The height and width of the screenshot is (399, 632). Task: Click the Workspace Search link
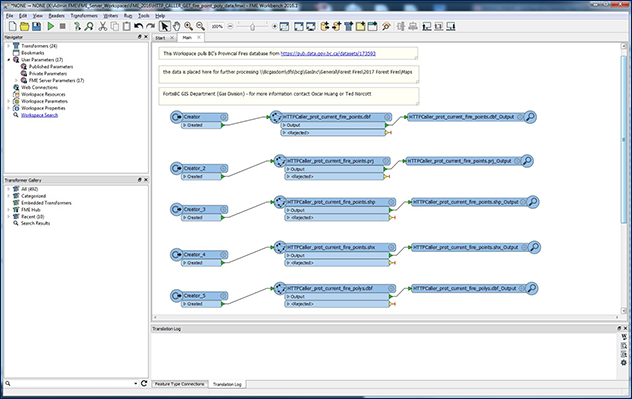pyautogui.click(x=40, y=115)
